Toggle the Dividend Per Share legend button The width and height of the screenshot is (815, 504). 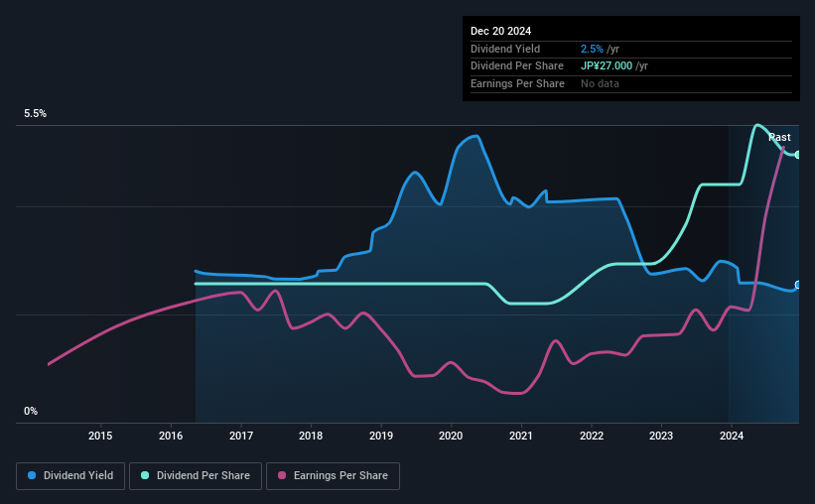[x=196, y=476]
